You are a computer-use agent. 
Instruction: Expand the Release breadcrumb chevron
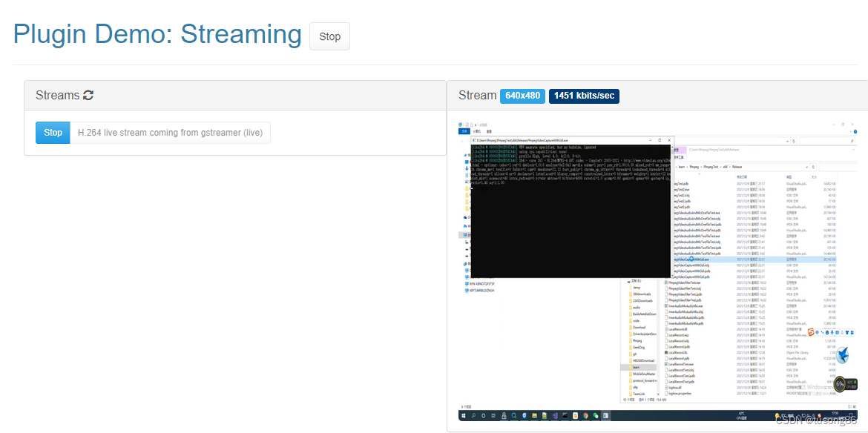(743, 167)
